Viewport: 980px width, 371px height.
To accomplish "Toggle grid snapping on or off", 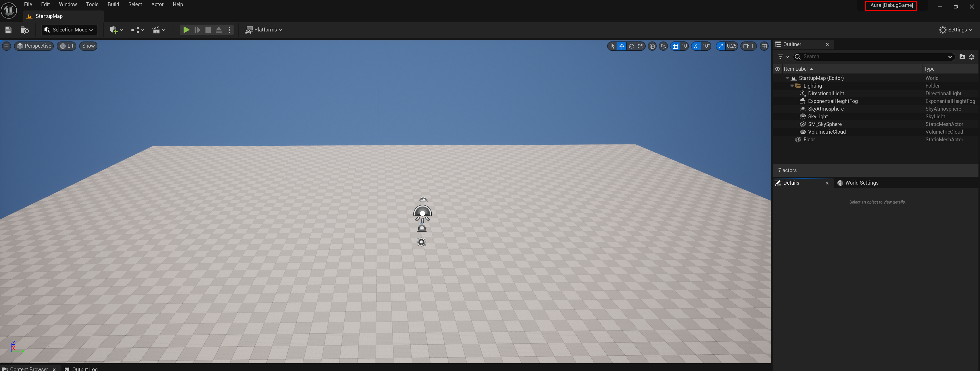I will tap(675, 46).
